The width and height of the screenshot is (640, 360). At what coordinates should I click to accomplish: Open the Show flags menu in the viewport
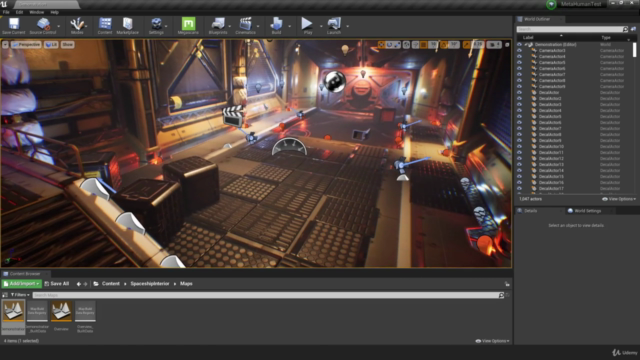[x=67, y=44]
